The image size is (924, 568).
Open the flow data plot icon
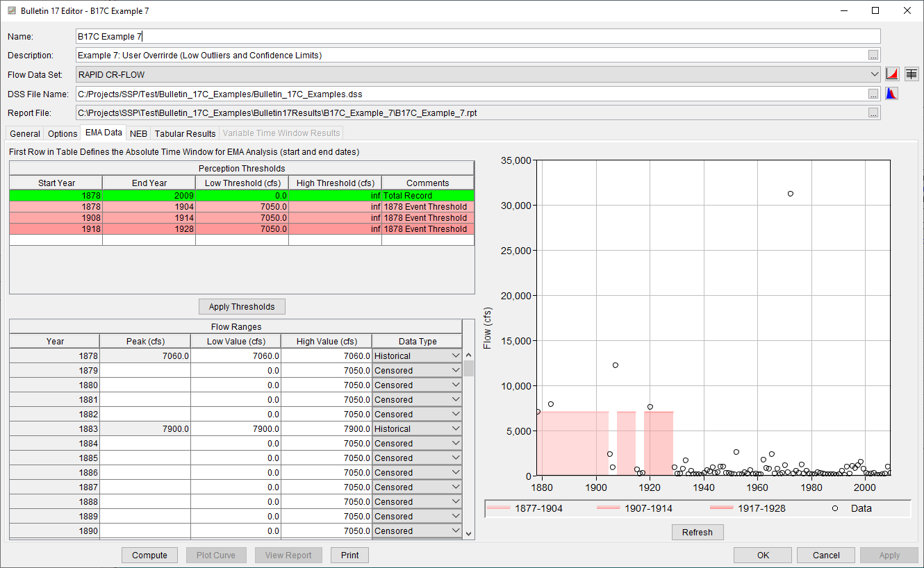click(893, 74)
